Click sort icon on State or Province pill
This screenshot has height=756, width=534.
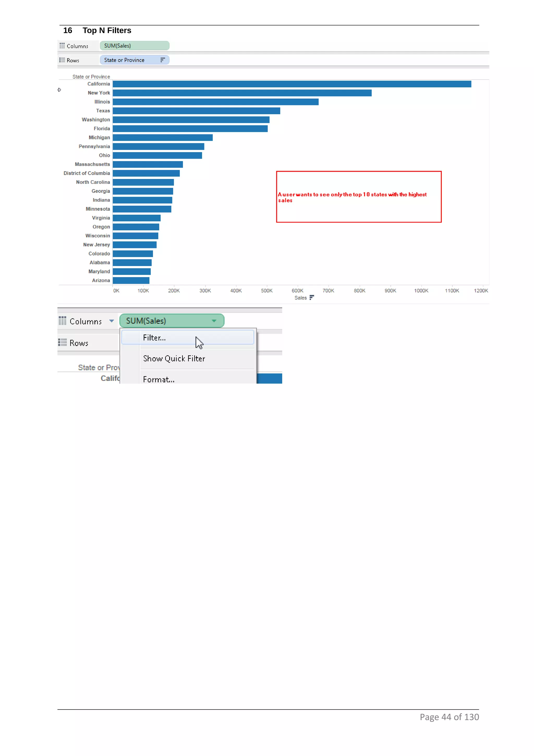click(162, 60)
